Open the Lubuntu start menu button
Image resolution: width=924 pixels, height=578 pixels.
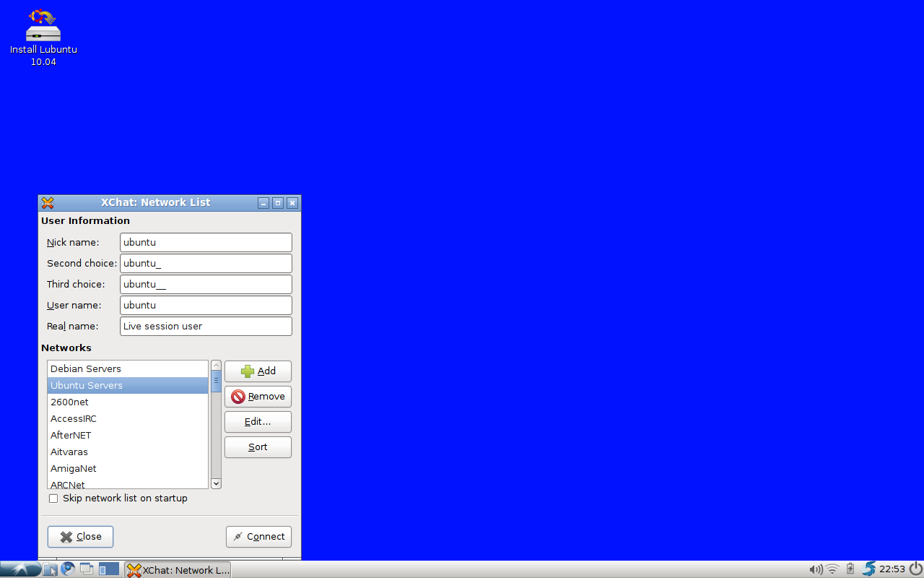pyautogui.click(x=19, y=569)
